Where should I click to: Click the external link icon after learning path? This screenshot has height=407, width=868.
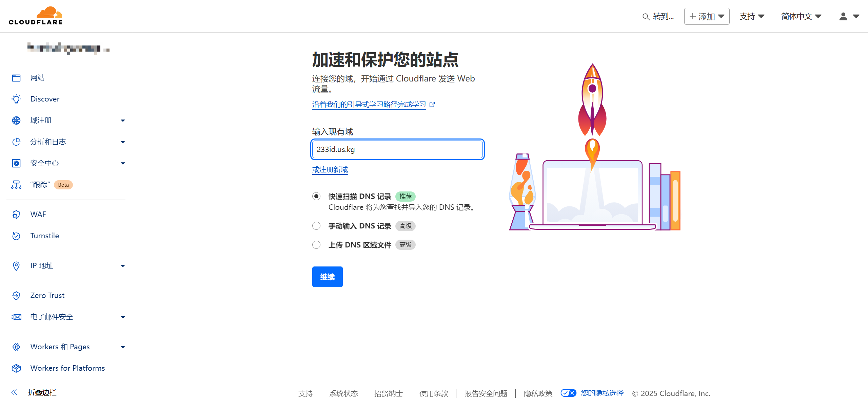(x=432, y=105)
